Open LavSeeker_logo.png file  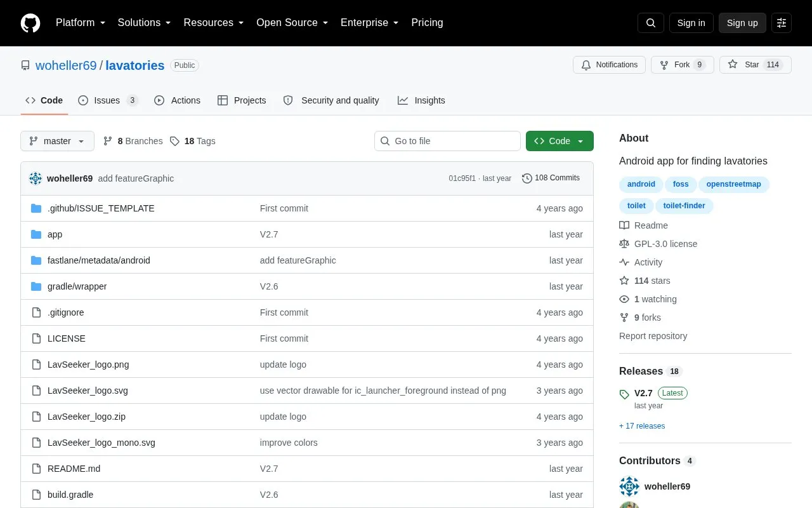(88, 364)
